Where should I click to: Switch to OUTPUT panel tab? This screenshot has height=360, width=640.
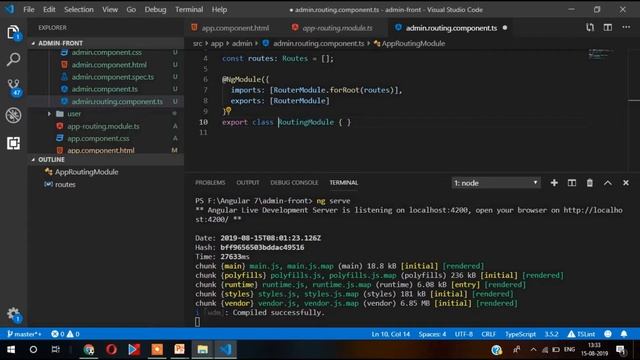248,182
